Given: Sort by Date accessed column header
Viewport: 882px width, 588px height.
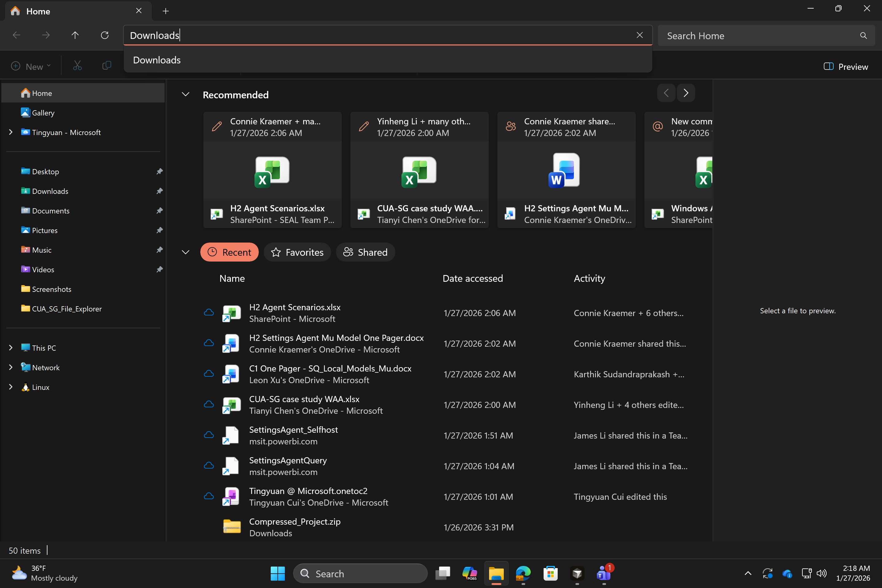Looking at the screenshot, I should tap(473, 279).
